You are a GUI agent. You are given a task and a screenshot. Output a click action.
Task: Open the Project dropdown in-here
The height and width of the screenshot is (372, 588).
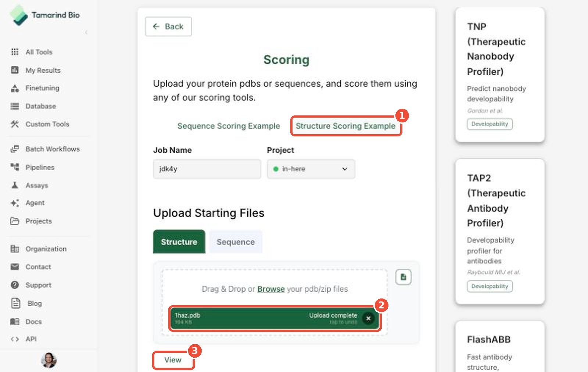[311, 169]
